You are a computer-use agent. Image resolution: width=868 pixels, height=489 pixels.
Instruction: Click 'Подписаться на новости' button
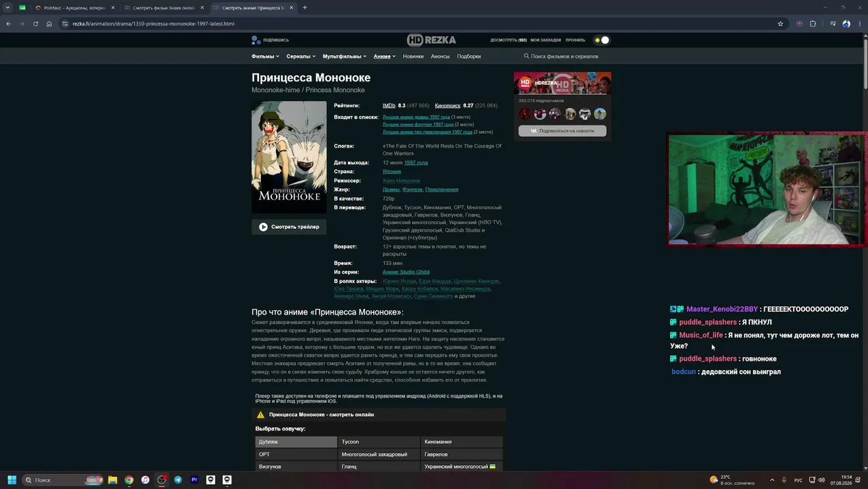tap(562, 130)
